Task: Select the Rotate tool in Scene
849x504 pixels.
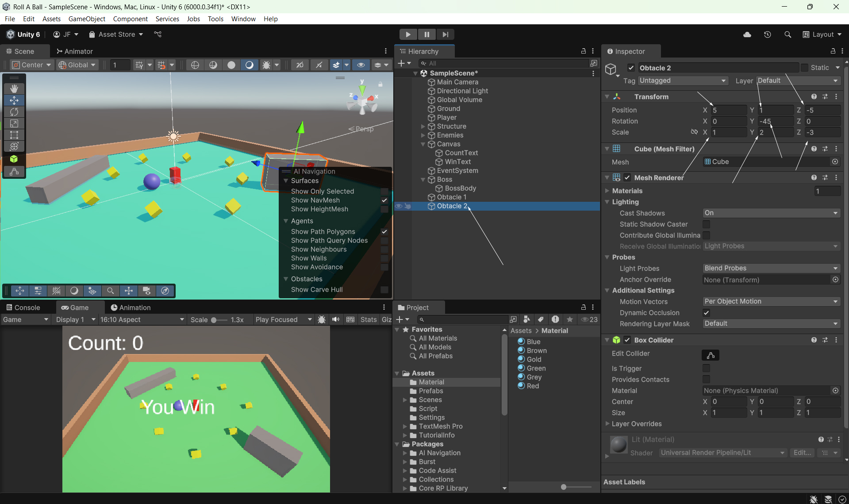Action: [14, 112]
